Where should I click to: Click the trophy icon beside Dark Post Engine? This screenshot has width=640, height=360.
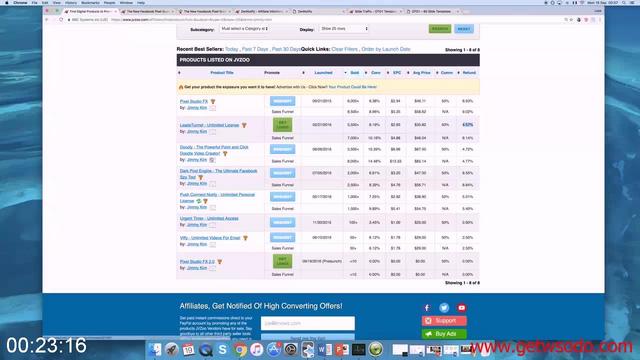coord(200,178)
